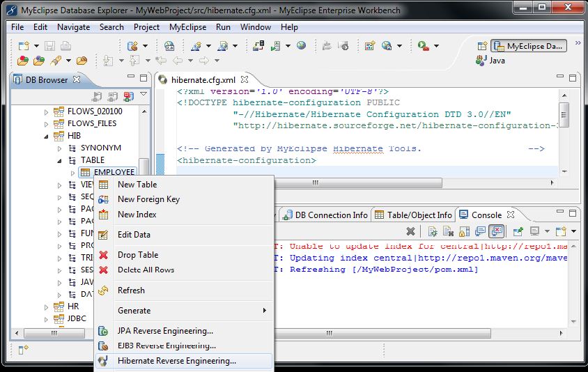Open the Generate submenu
The height and width of the screenshot is (372, 588).
tap(184, 311)
